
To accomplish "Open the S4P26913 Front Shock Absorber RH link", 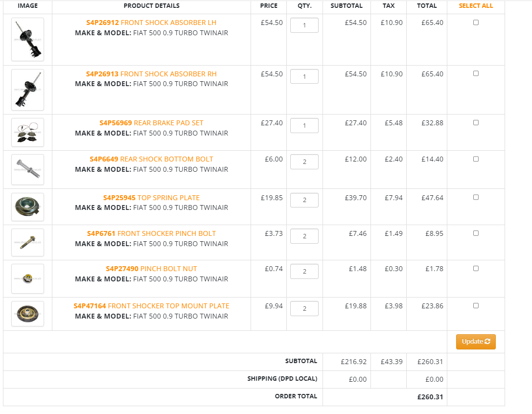I will [151, 74].
